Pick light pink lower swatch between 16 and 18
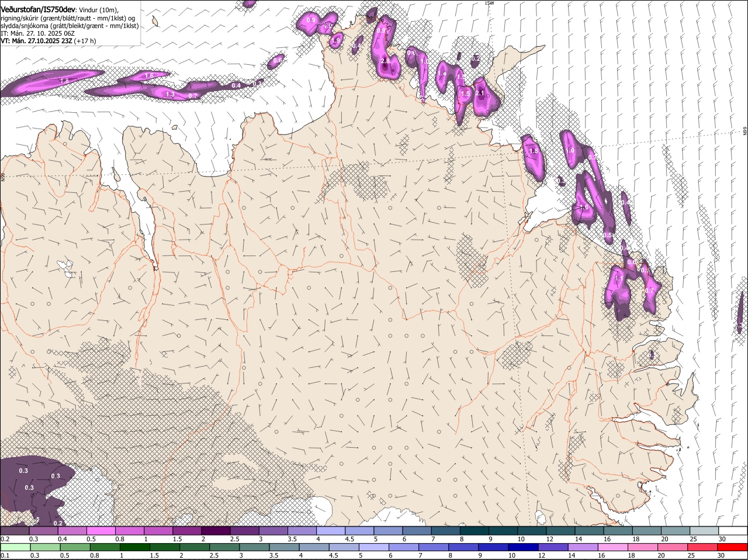The width and height of the screenshot is (748, 560). (x=613, y=547)
